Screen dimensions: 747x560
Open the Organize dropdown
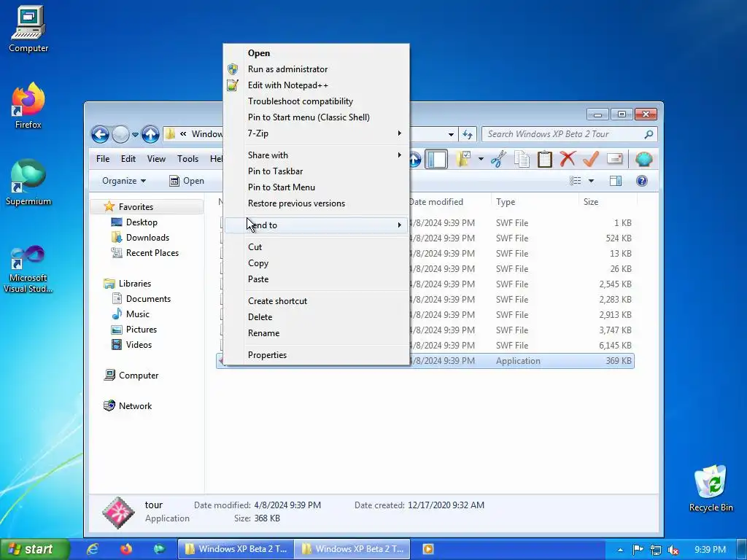(124, 181)
